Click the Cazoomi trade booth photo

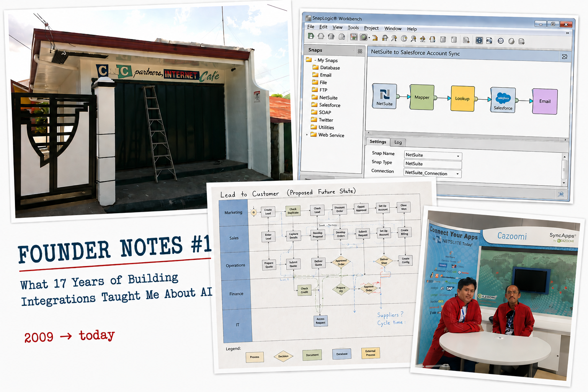click(498, 296)
